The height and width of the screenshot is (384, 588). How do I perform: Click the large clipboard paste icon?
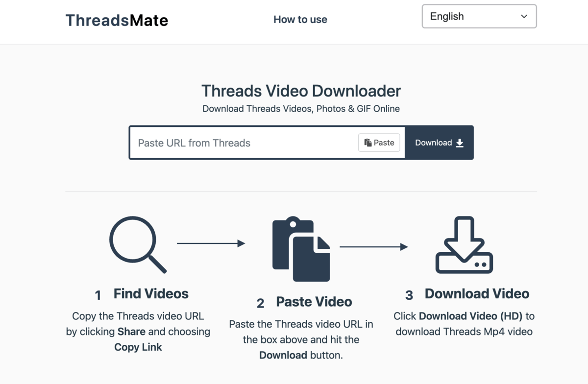click(301, 249)
